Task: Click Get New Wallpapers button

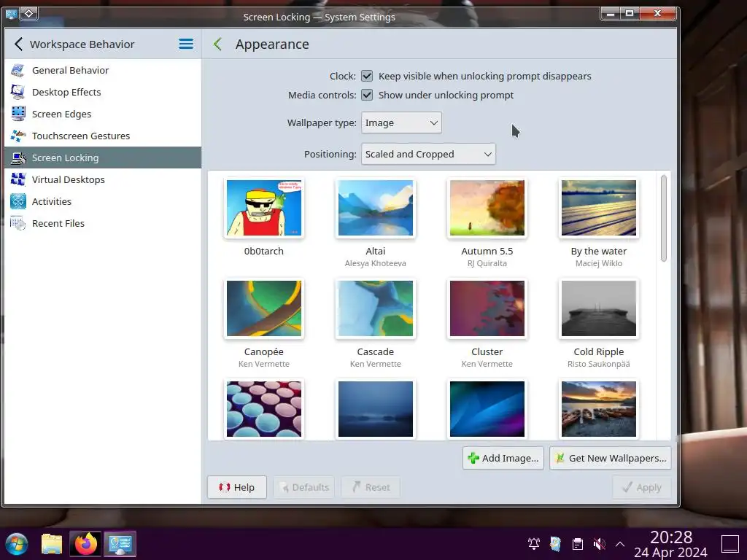Action: (611, 458)
